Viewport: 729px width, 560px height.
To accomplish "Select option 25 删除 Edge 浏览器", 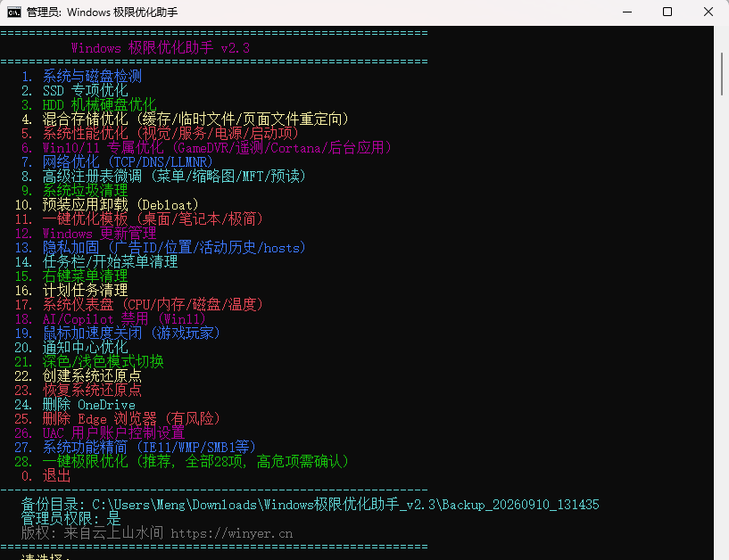I will coord(117,420).
